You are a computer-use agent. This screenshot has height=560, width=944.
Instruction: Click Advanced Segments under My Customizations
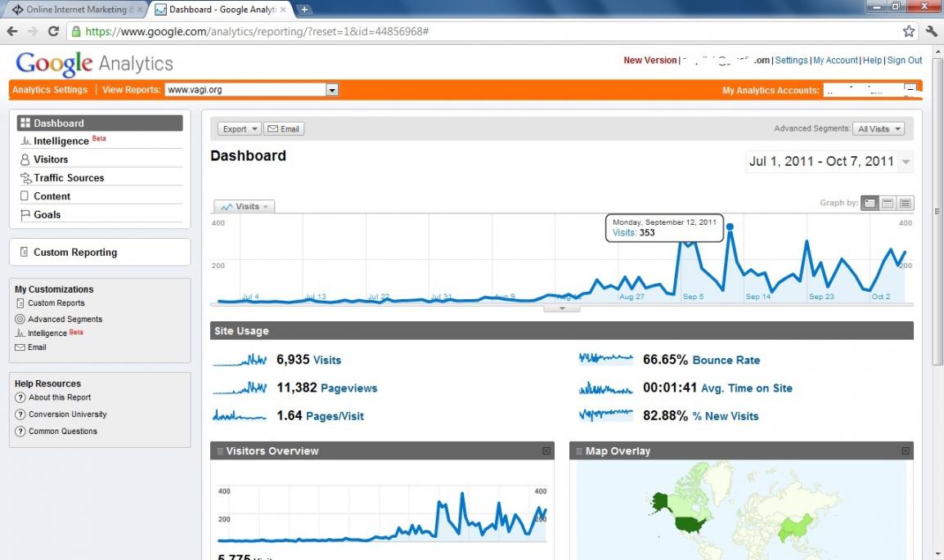[x=65, y=319]
